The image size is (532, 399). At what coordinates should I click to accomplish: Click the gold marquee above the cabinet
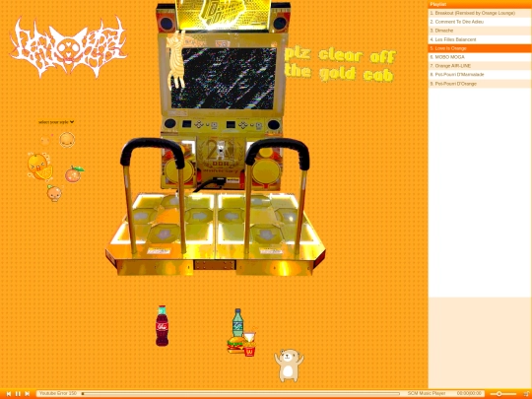(223, 14)
